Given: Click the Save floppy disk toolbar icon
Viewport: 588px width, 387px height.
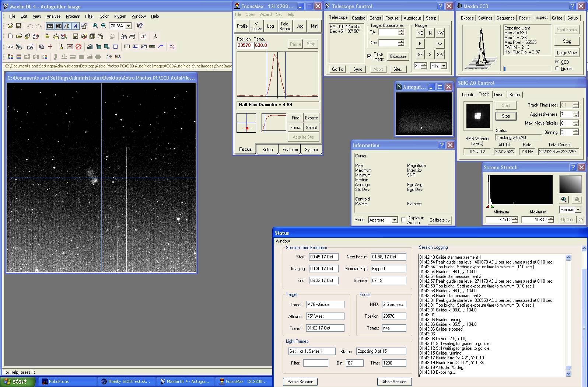Looking at the screenshot, I should click(19, 26).
